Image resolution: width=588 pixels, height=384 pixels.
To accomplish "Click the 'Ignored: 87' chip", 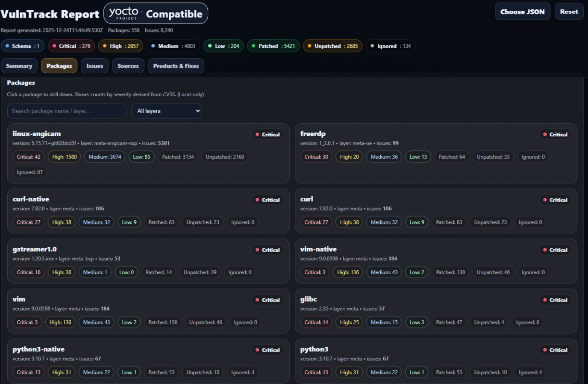I will tap(30, 172).
